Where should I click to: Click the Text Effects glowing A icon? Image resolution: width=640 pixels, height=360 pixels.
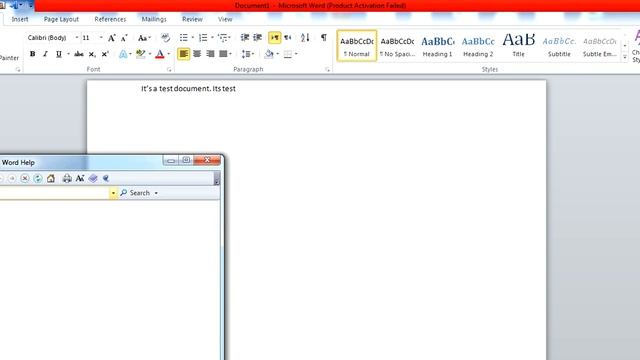point(123,54)
